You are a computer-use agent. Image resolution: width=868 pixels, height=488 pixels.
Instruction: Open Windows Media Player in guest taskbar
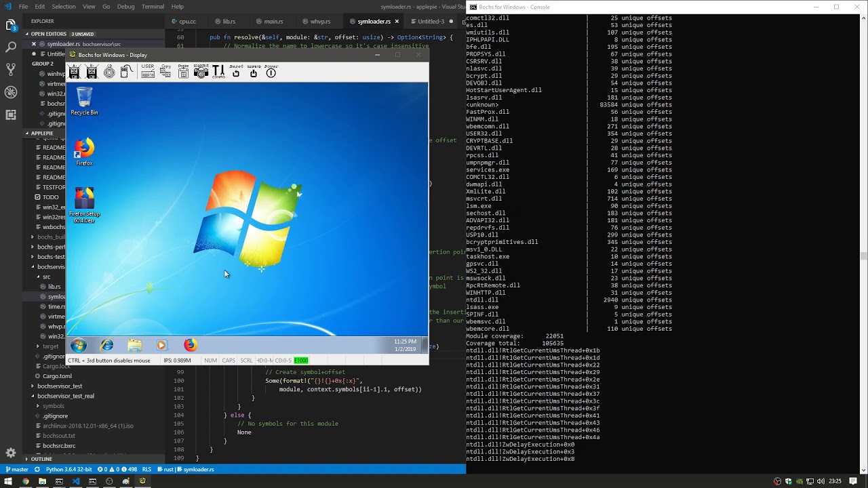click(x=161, y=345)
